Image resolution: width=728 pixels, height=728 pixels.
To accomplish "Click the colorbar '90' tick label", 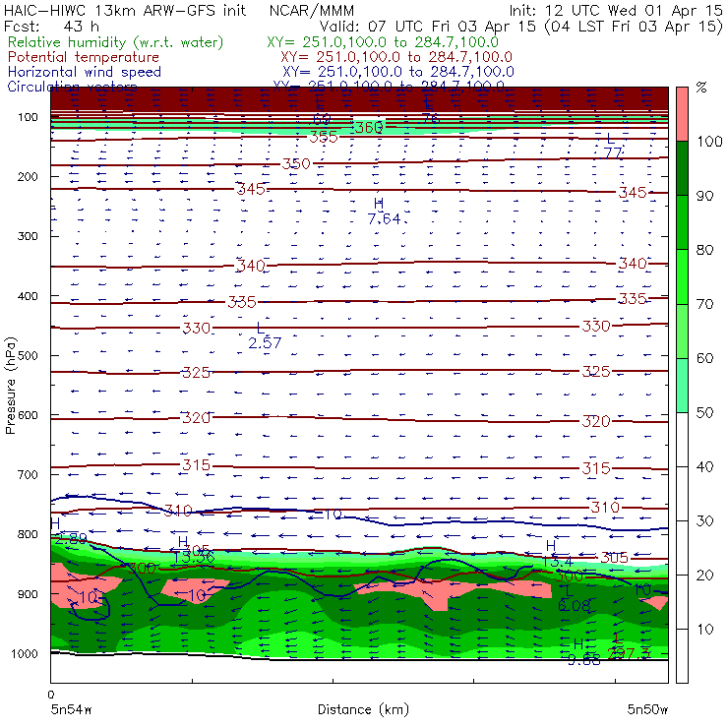I will pyautogui.click(x=704, y=196).
